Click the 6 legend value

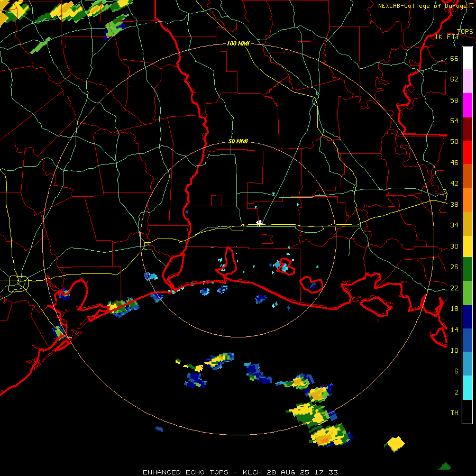[456, 371]
